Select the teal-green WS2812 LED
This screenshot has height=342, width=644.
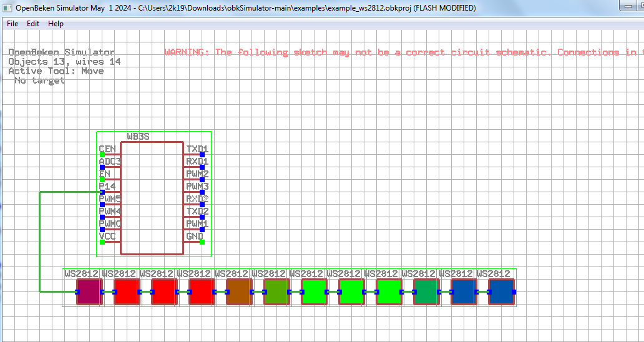tap(426, 292)
